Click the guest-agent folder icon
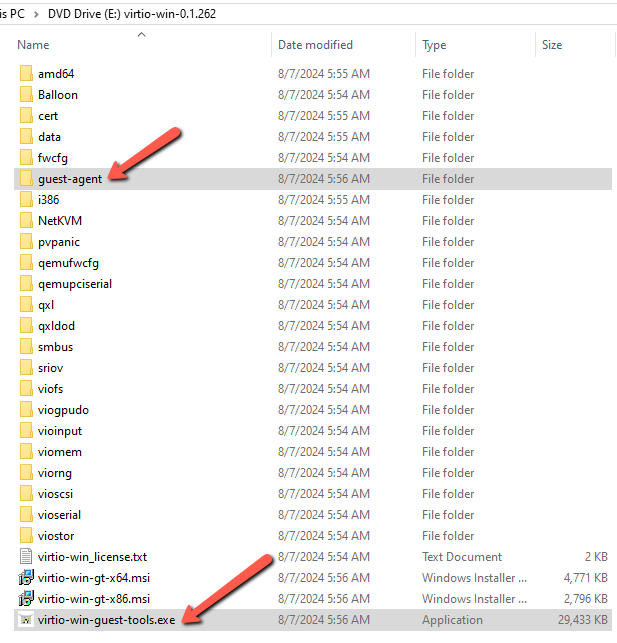Image resolution: width=617 pixels, height=643 pixels. click(26, 179)
